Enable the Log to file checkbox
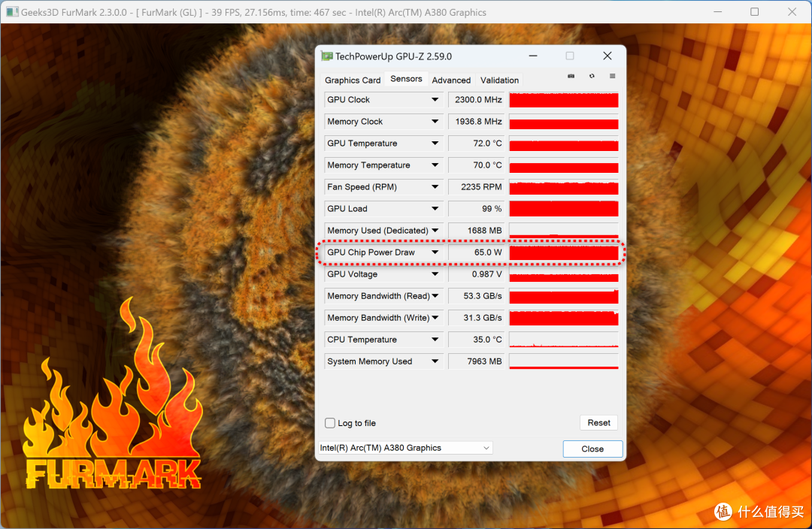812x529 pixels. pyautogui.click(x=330, y=423)
